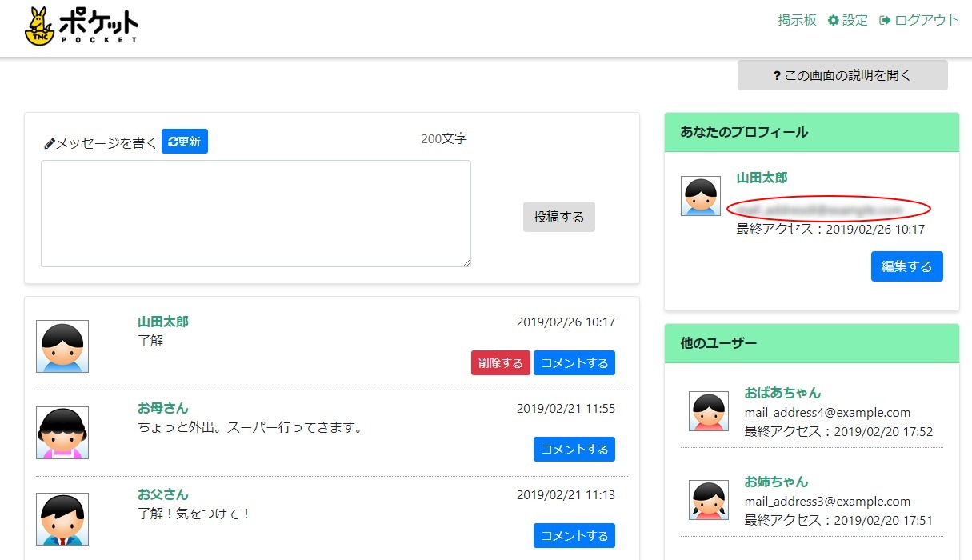This screenshot has width=972, height=560.
Task: Click the 編集する button
Action: (x=907, y=266)
